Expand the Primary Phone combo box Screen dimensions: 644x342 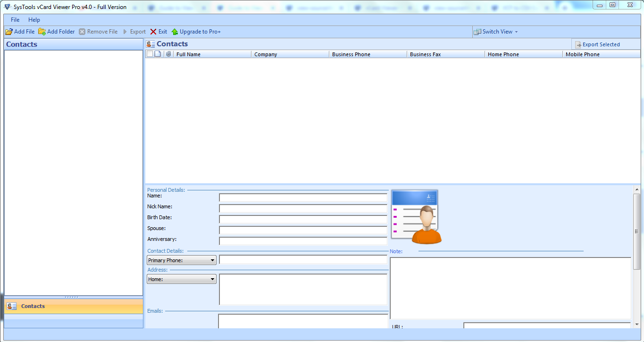click(x=182, y=260)
